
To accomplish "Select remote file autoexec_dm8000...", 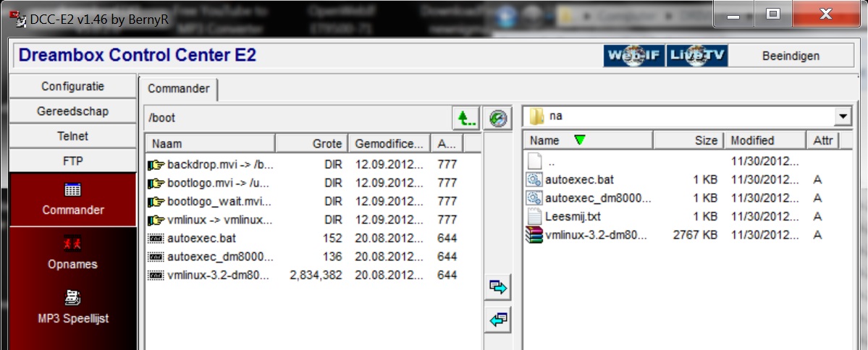I will click(x=220, y=257).
